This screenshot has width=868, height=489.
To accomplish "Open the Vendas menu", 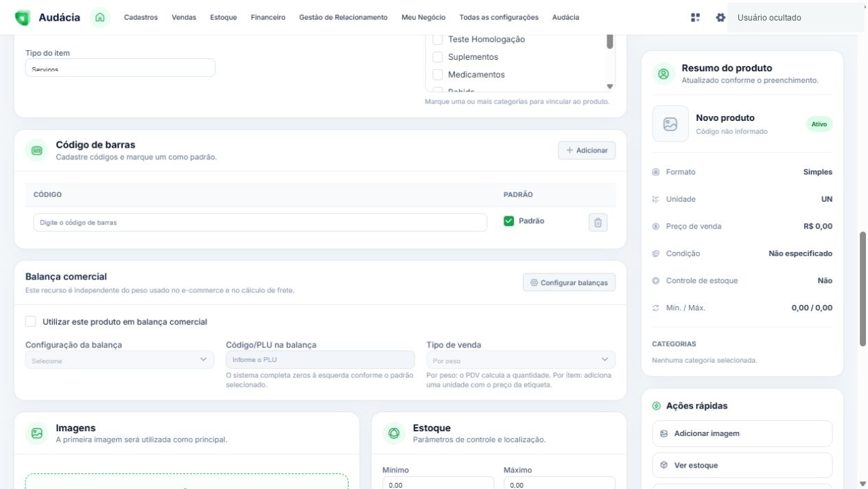I will [184, 17].
